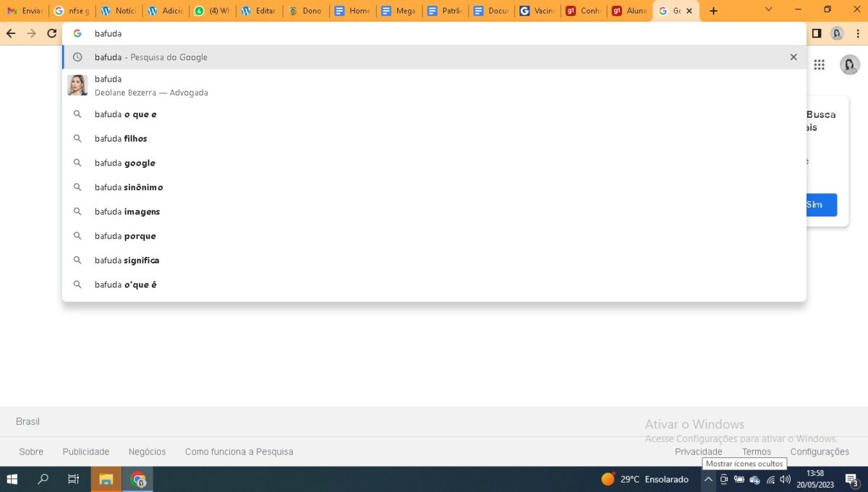868x492 pixels.
Task: Select suggestion 'bafuda porque'
Action: click(434, 236)
